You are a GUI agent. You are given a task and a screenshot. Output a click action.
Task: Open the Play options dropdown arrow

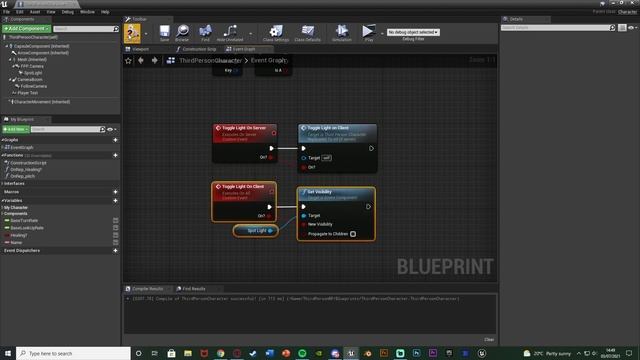382,34
